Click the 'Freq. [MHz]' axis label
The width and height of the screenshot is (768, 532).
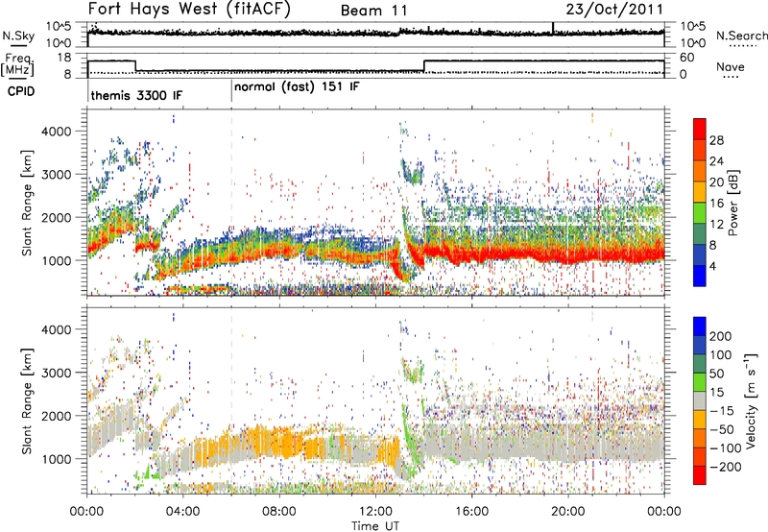[x=17, y=65]
